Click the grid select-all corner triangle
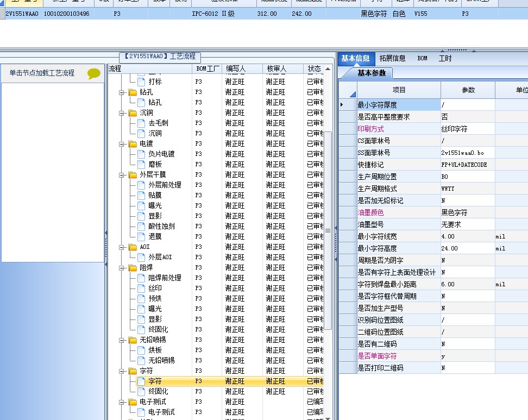This screenshot has height=420, width=528. click(353, 95)
